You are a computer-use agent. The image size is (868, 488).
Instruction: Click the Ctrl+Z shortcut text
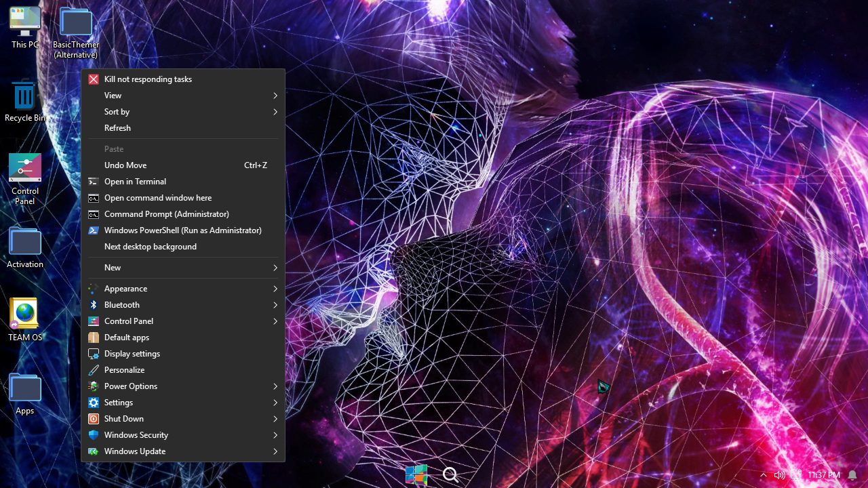[x=256, y=165]
